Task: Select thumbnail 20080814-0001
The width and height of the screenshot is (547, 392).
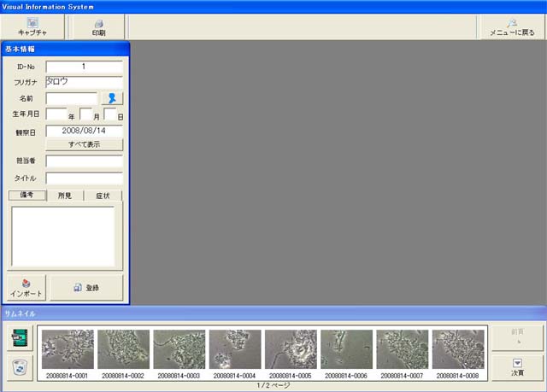Action: click(x=68, y=349)
